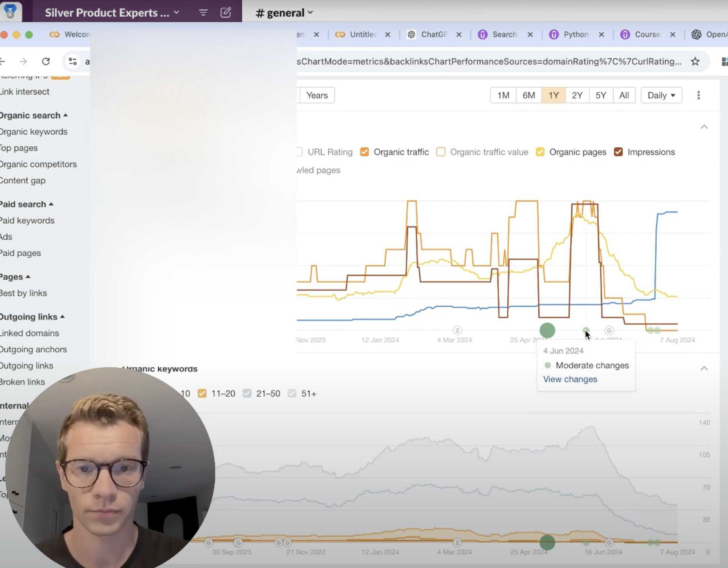Click the Slack workspace logo icon
The height and width of the screenshot is (568, 728).
click(x=10, y=12)
